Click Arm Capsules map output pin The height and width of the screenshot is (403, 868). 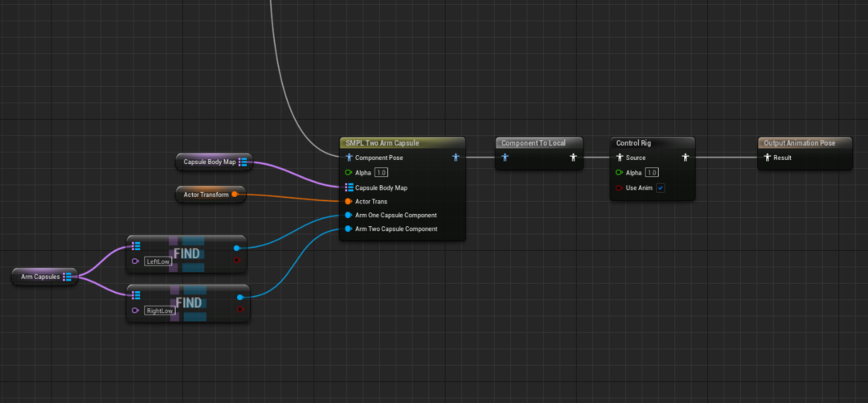tap(67, 277)
